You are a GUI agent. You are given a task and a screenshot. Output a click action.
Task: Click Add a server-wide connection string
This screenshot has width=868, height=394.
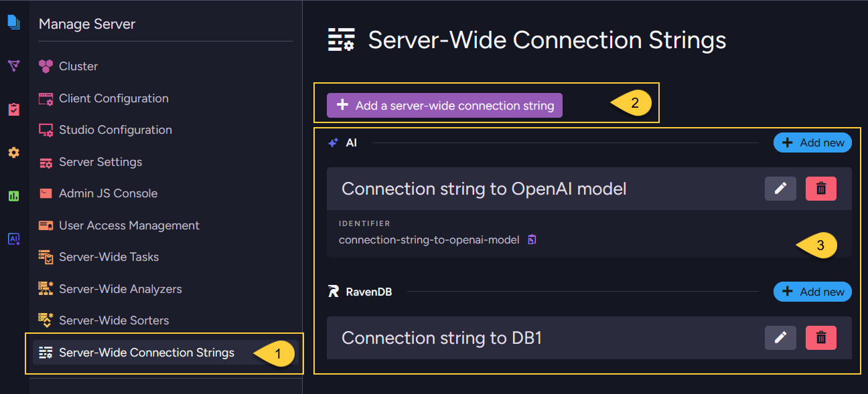pos(445,105)
